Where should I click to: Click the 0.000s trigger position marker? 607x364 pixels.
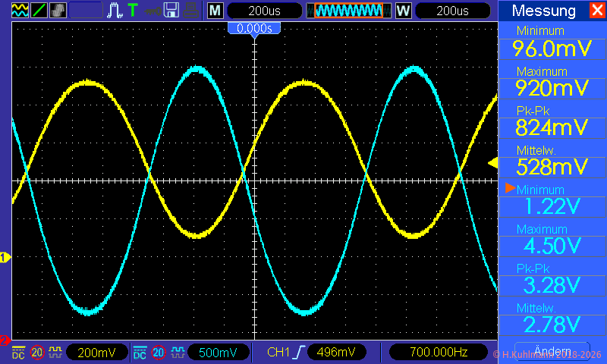(x=254, y=28)
